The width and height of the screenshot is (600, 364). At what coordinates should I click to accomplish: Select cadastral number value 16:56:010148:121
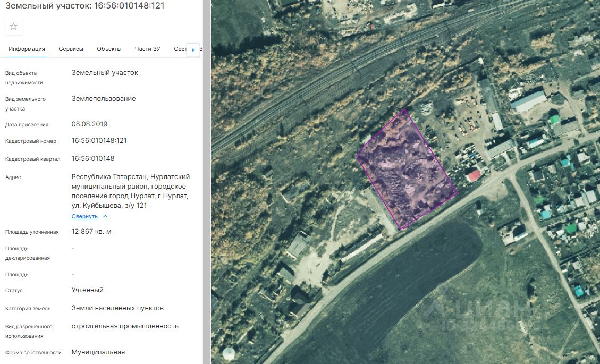click(99, 140)
